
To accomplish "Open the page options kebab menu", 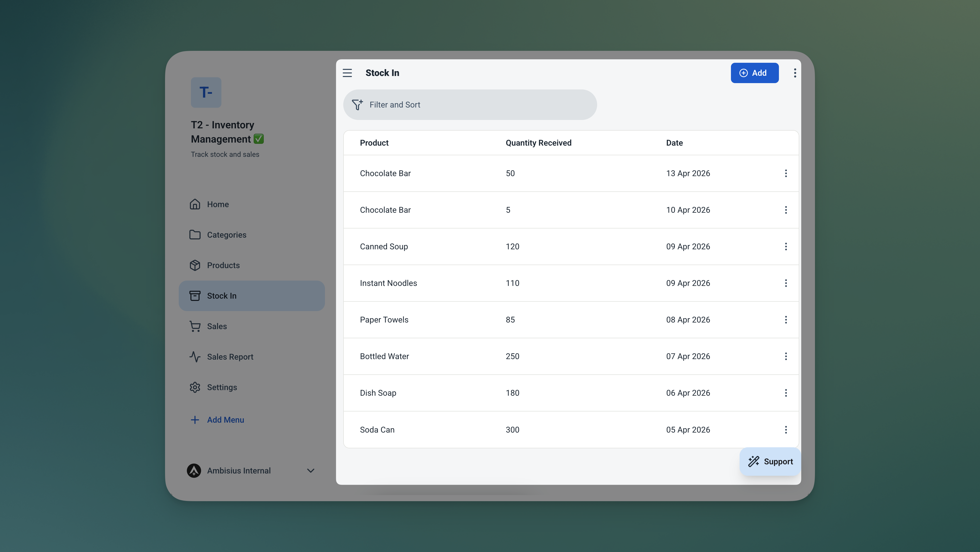I will coord(795,73).
